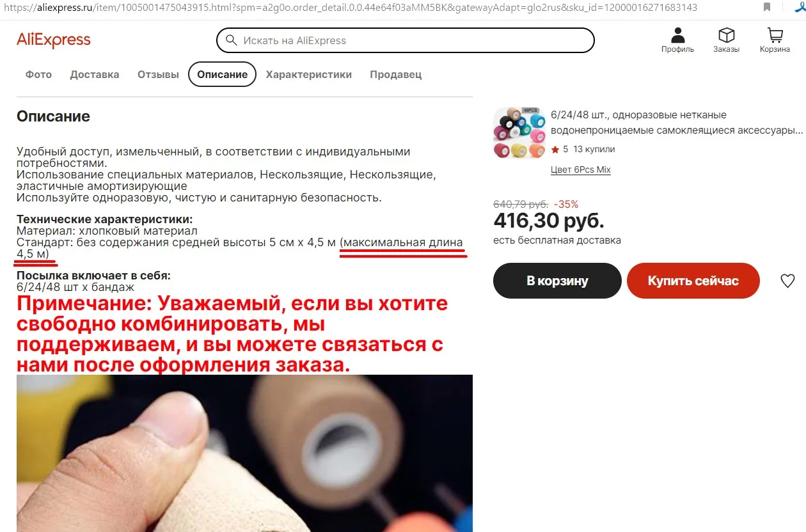Switch to the Фото tab

38,74
